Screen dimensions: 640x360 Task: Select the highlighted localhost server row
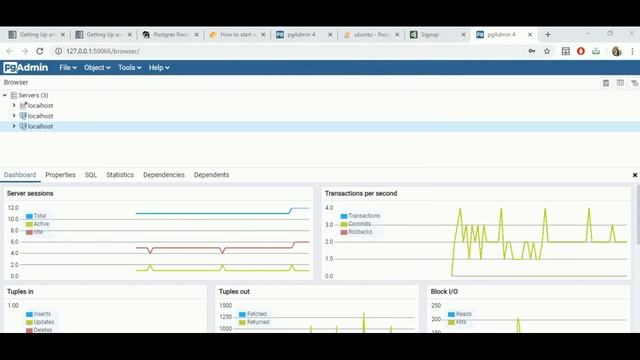[x=320, y=126]
